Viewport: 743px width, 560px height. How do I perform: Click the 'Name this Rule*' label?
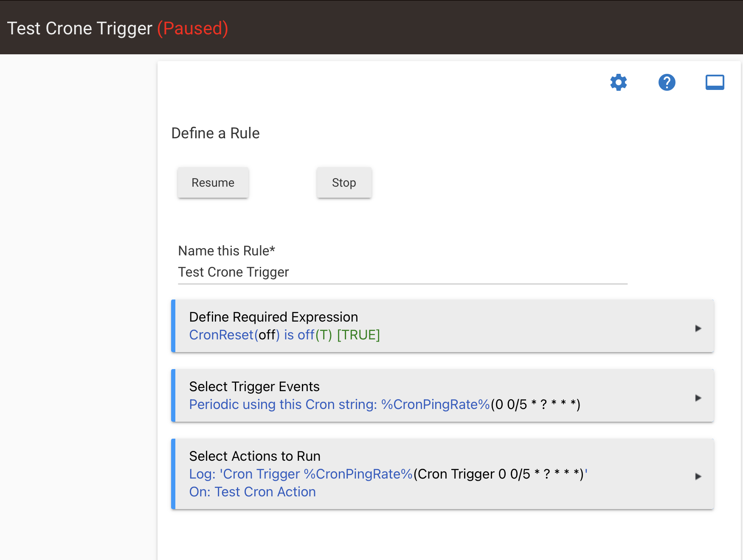click(226, 251)
